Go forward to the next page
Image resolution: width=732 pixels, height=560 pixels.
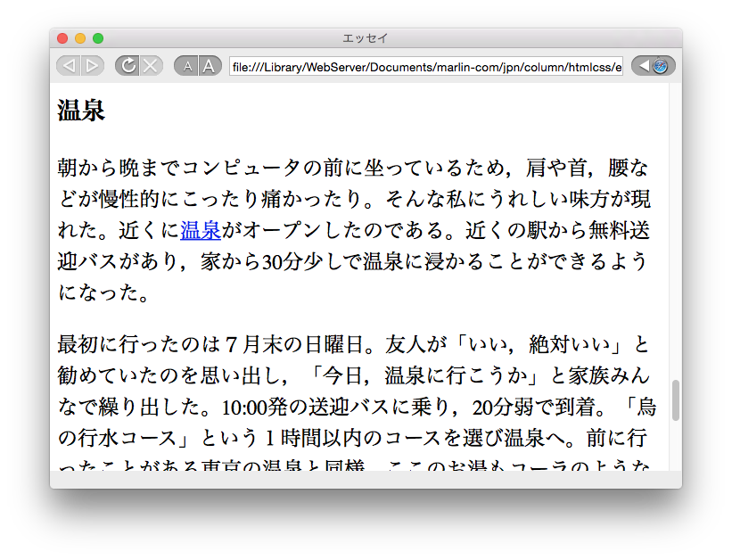click(92, 66)
